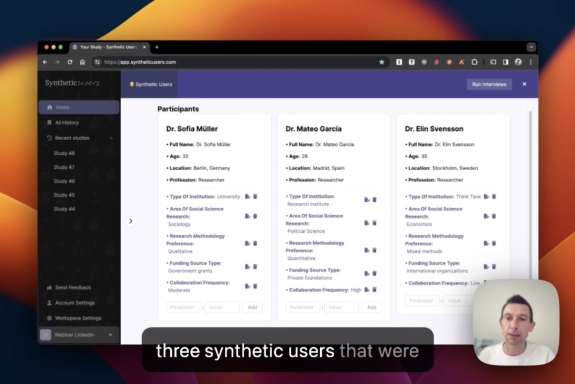Expand the side panel with arrow chevron
This screenshot has width=575, height=384.
[x=131, y=221]
